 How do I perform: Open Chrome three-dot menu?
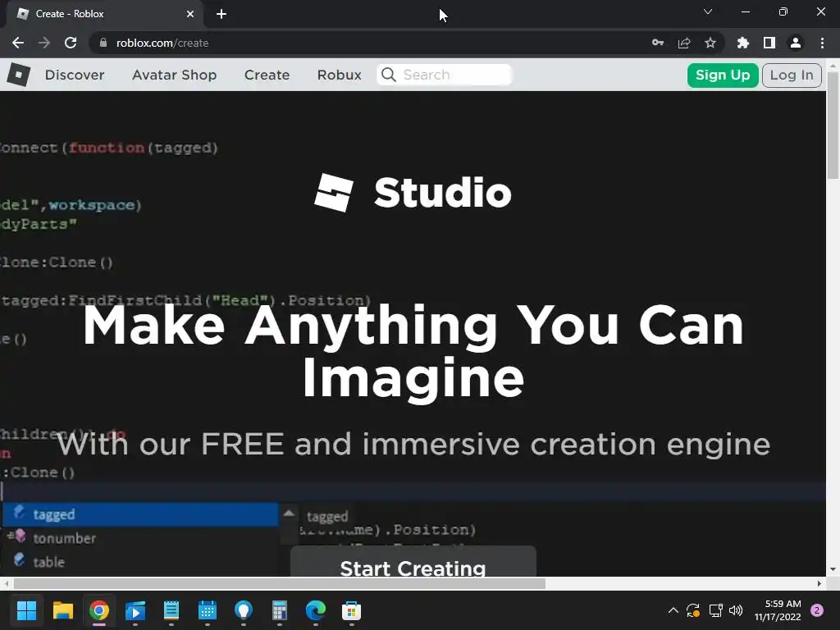tap(822, 43)
